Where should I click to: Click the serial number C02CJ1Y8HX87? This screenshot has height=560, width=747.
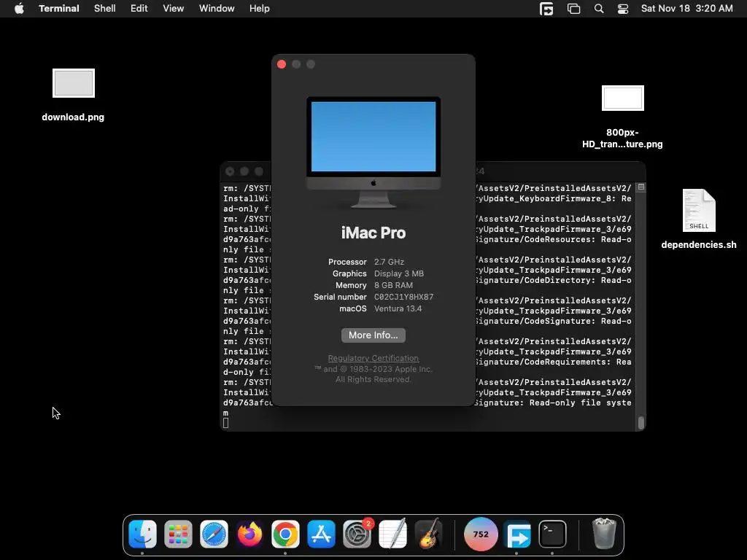tap(404, 297)
